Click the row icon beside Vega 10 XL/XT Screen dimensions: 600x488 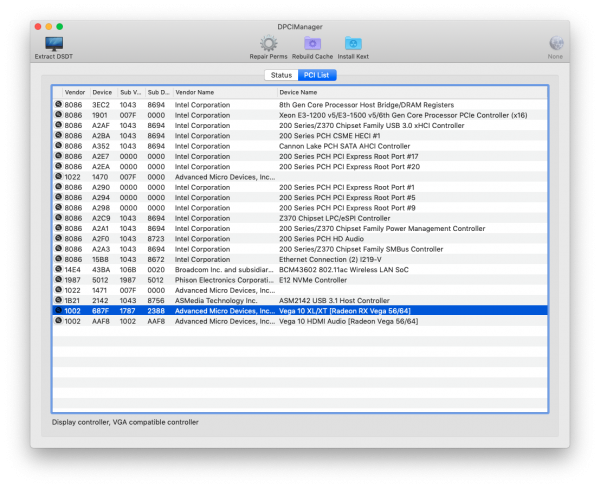58,311
